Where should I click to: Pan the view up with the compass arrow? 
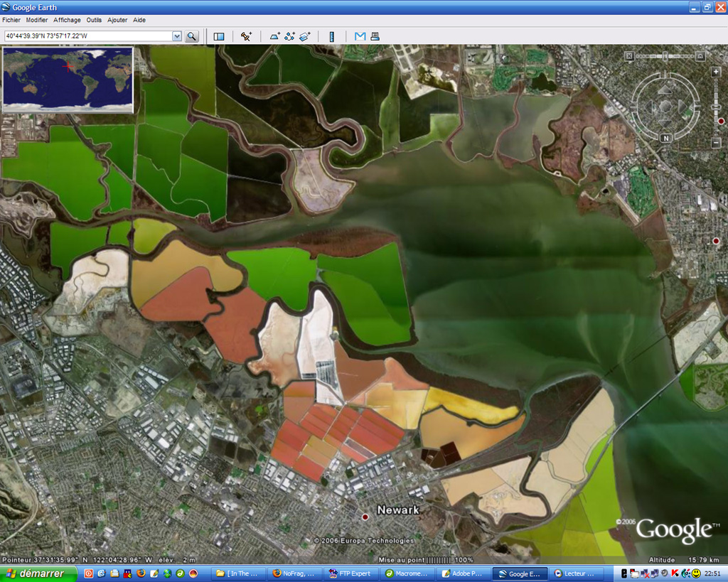click(665, 90)
